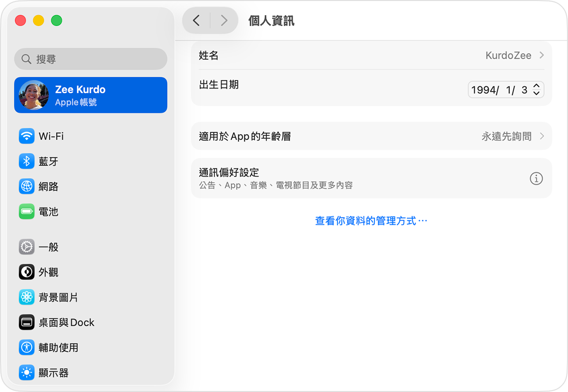Click the 出生日期 date stepper arrows
Screen dimensions: 568x392
click(x=537, y=89)
